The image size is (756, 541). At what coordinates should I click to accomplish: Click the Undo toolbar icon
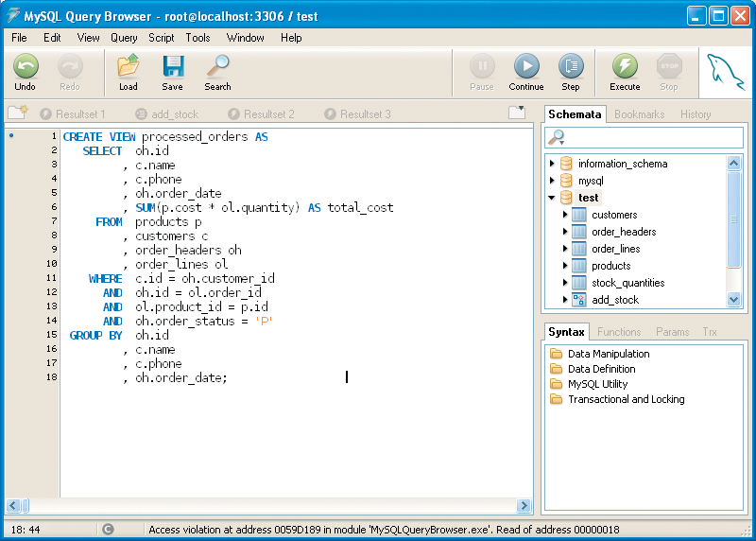(x=26, y=66)
